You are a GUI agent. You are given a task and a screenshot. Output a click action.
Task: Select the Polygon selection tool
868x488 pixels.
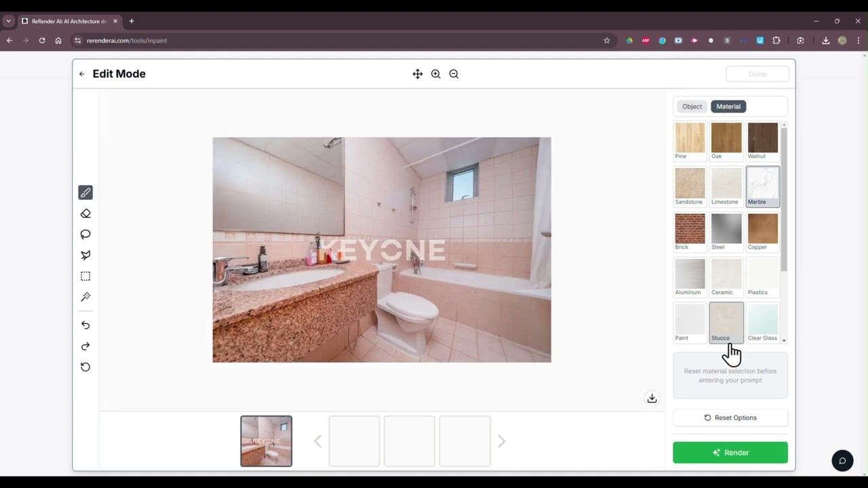pos(85,255)
